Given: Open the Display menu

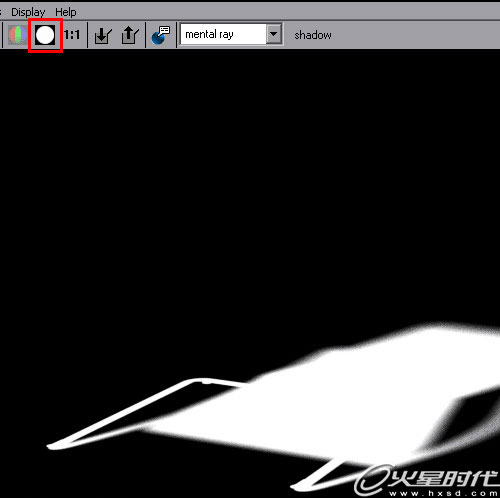Looking at the screenshot, I should tap(28, 12).
